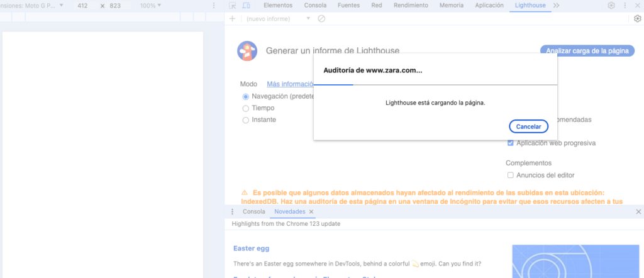
Task: Open DevTools settings gear in top bar
Action: pyautogui.click(x=611, y=5)
